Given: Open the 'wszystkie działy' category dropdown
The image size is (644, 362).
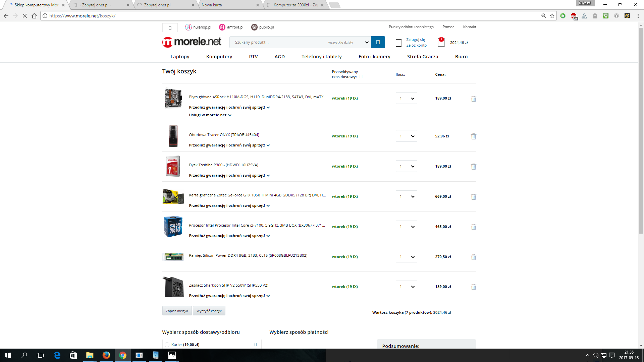Looking at the screenshot, I should point(348,42).
